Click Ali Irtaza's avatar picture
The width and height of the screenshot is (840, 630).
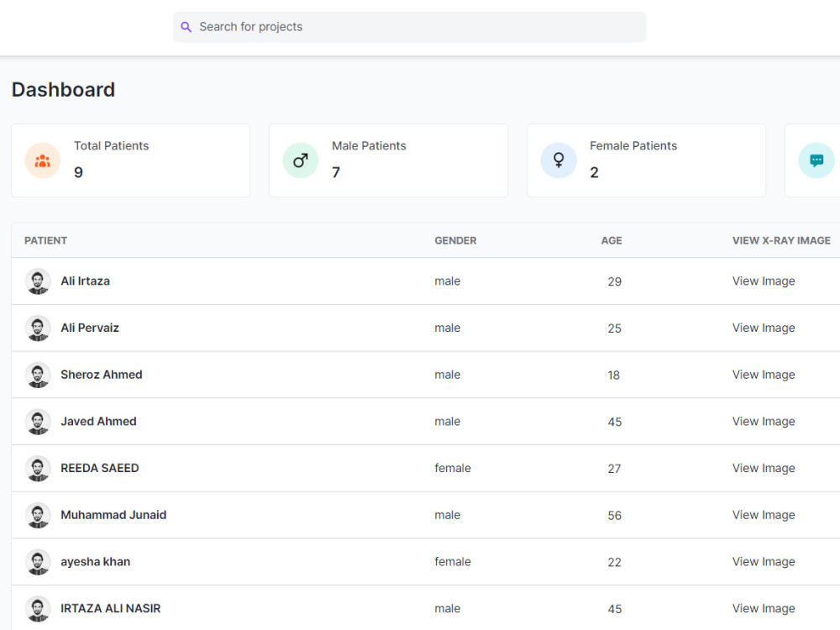[38, 281]
